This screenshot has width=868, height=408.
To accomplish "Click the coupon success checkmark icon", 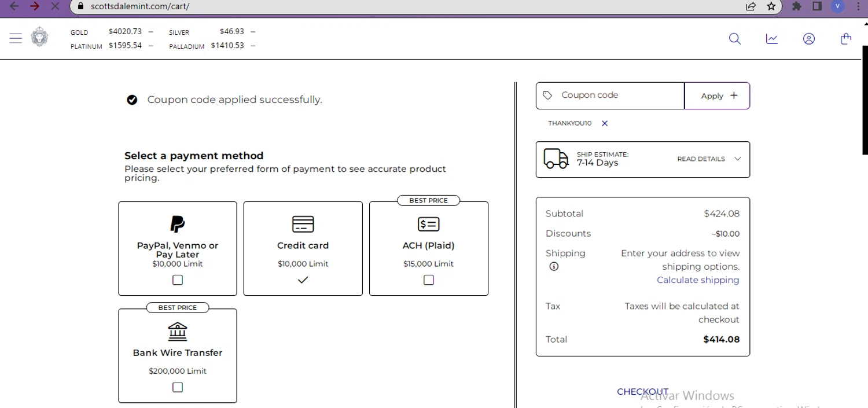I will pyautogui.click(x=132, y=100).
